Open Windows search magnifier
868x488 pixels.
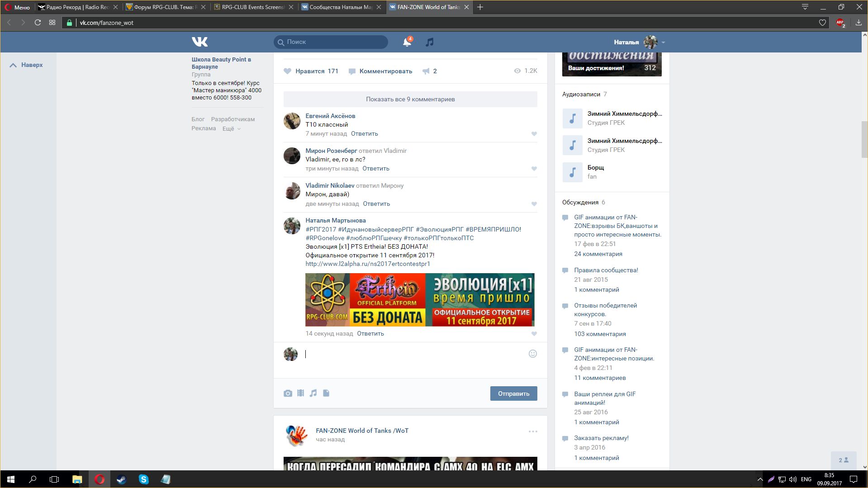[x=33, y=479]
